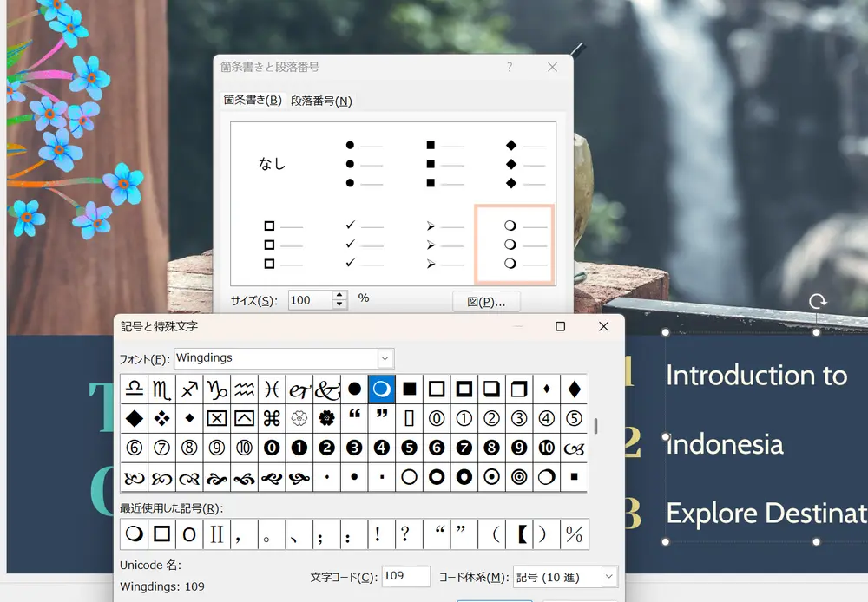
Task: Select the black filled circled 8 symbol
Action: pyautogui.click(x=491, y=448)
